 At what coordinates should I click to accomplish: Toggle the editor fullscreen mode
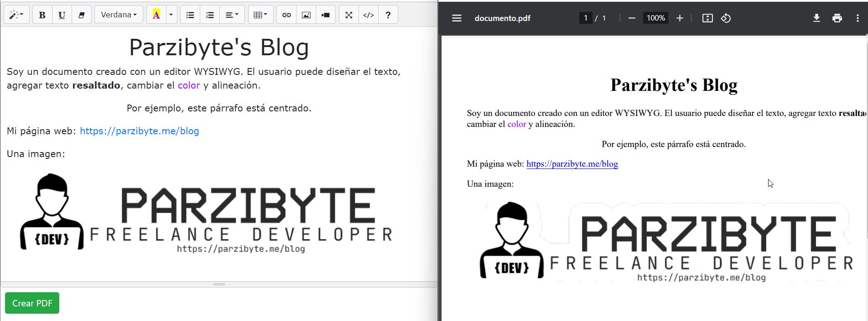click(x=349, y=15)
